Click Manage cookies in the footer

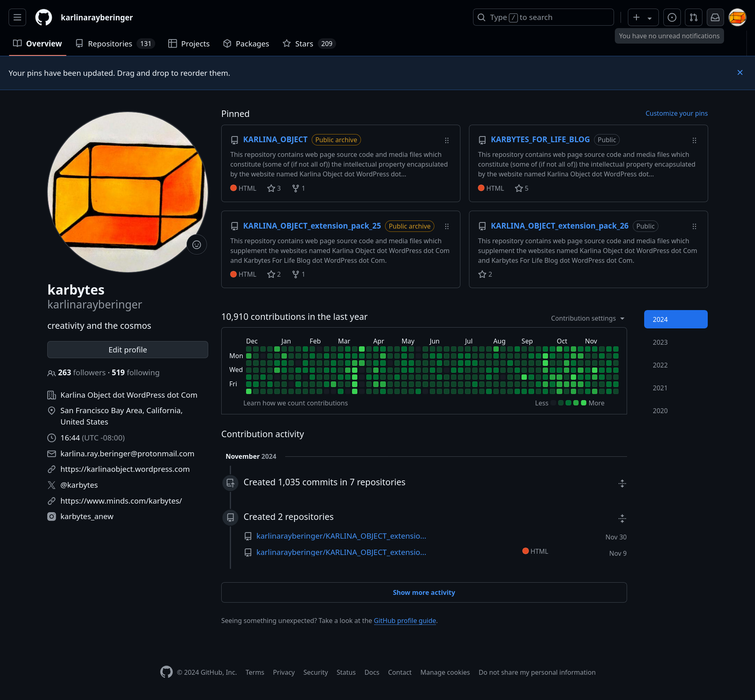point(445,672)
